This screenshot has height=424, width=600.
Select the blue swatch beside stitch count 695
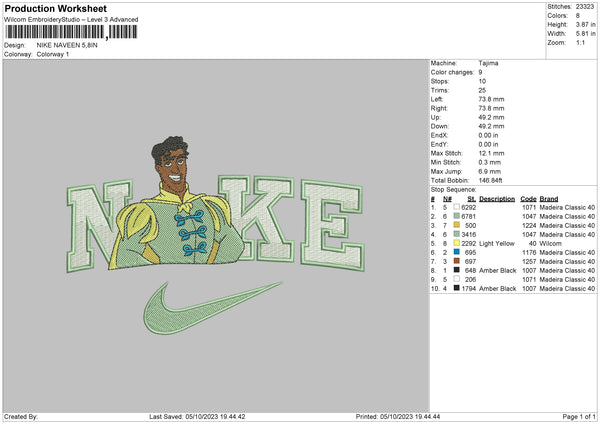(457, 252)
